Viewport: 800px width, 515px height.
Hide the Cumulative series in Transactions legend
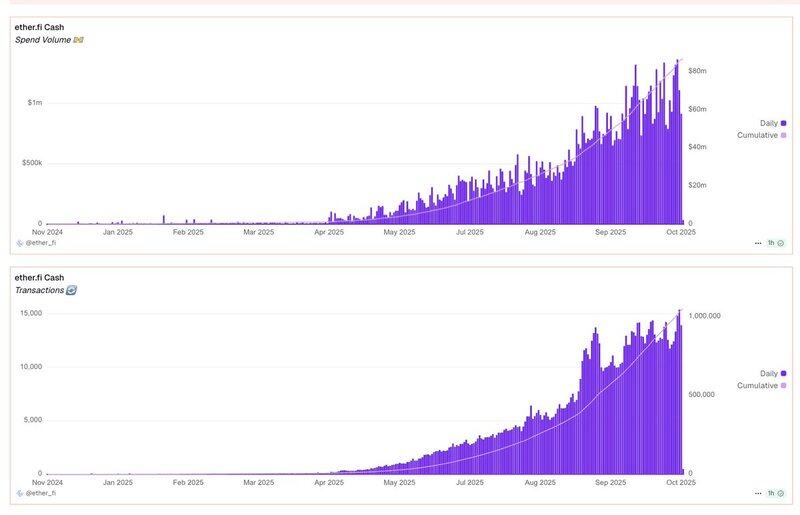pyautogui.click(x=761, y=385)
